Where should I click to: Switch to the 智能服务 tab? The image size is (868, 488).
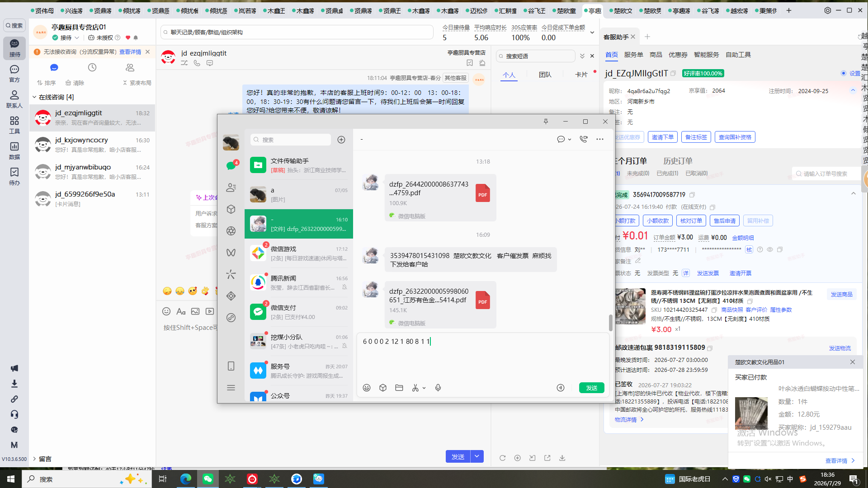[x=706, y=55]
